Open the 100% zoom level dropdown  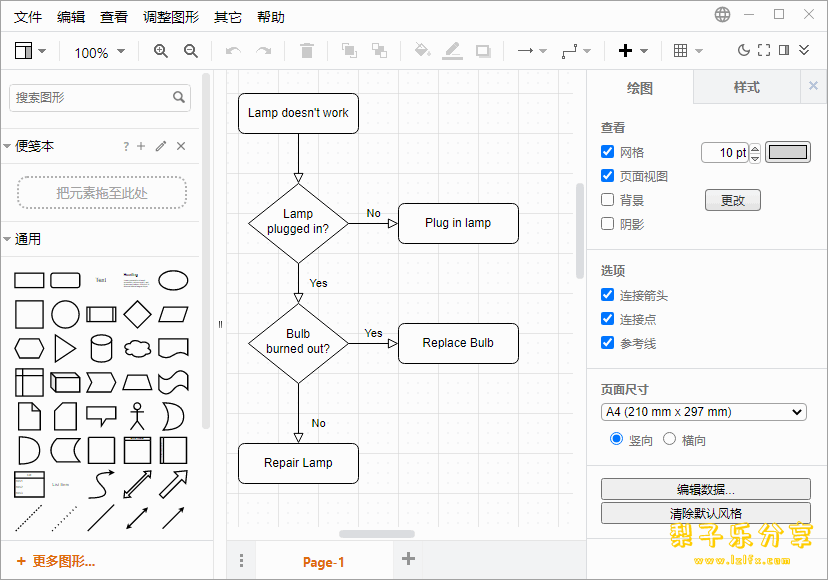click(x=99, y=52)
